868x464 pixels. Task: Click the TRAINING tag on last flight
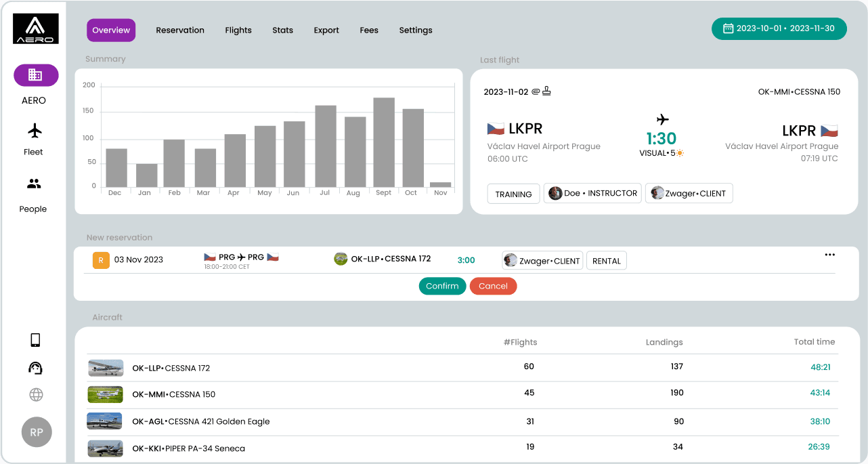tap(513, 194)
